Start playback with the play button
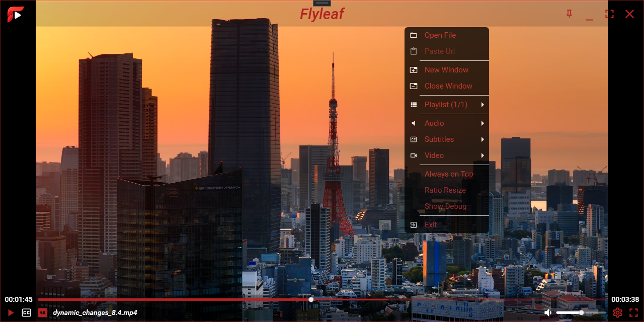The image size is (644, 322). coord(11,313)
